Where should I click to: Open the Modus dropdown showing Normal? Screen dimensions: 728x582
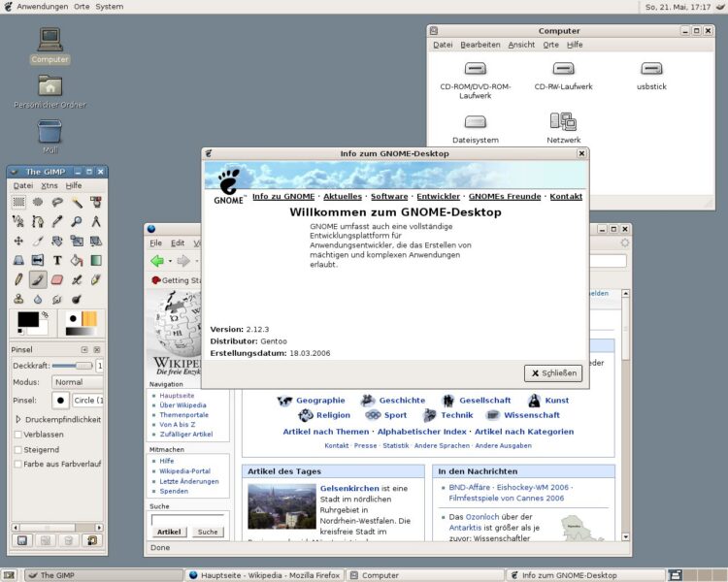pyautogui.click(x=77, y=382)
